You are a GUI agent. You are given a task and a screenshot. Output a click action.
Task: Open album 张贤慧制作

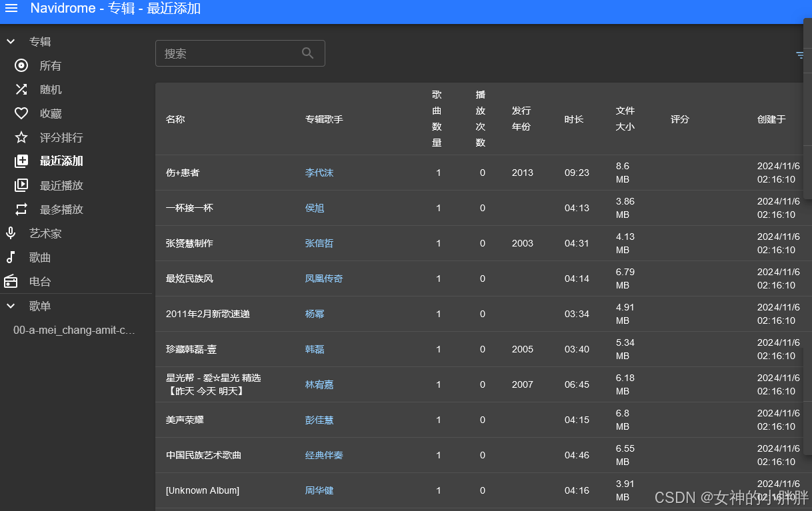point(189,243)
